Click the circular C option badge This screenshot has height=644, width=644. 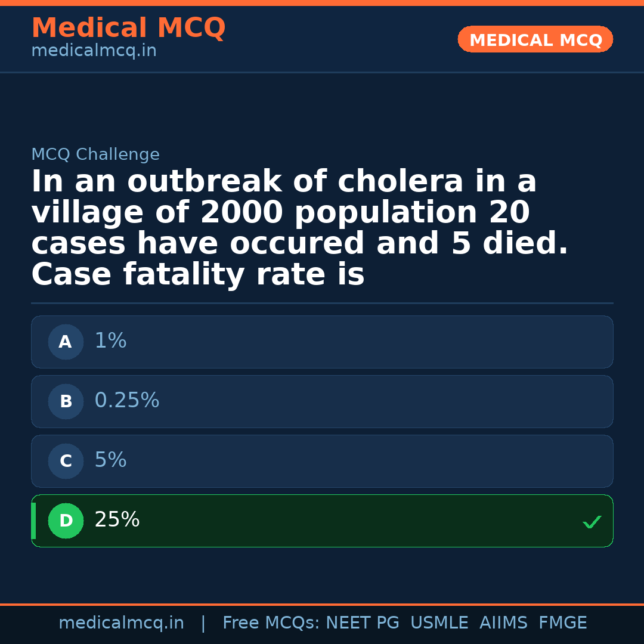pos(66,462)
